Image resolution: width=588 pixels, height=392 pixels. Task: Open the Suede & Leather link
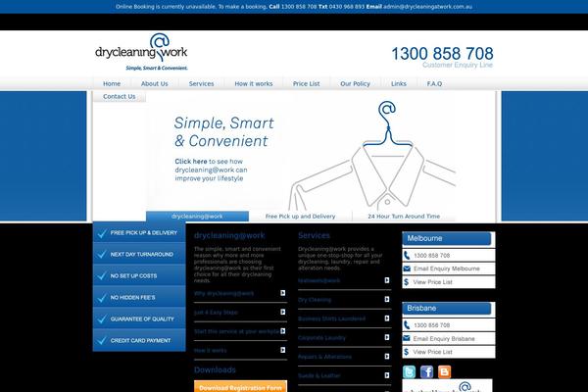click(319, 375)
